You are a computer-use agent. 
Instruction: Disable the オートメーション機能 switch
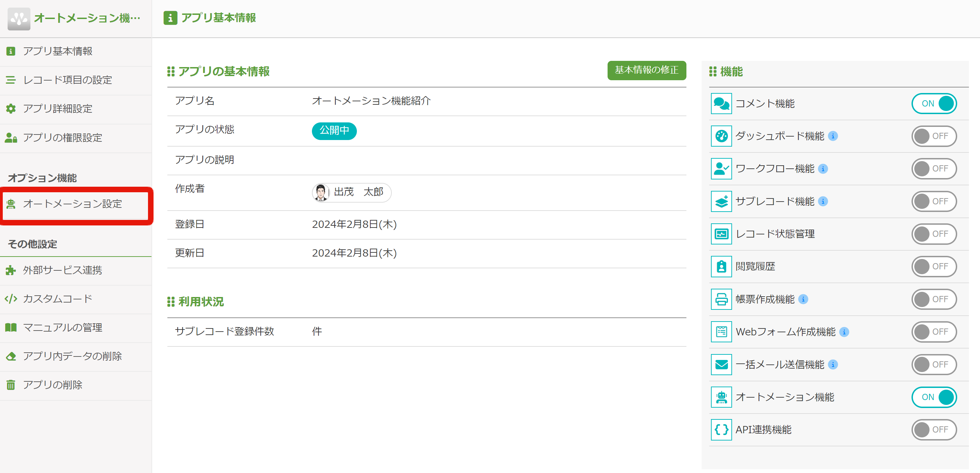point(934,397)
